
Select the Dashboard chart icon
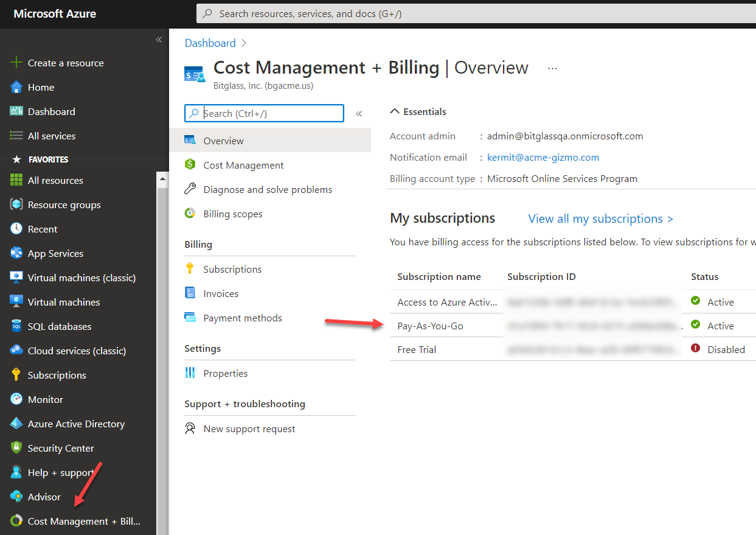(x=16, y=111)
